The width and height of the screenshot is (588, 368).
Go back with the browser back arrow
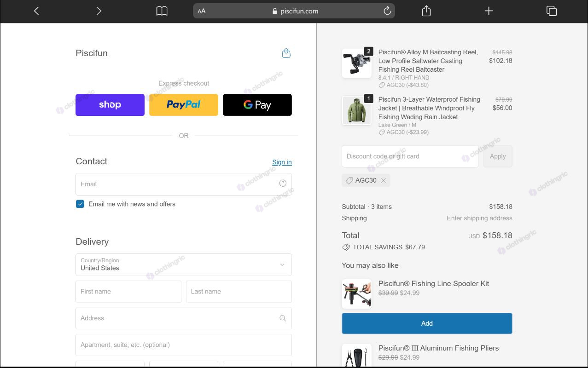(x=36, y=11)
